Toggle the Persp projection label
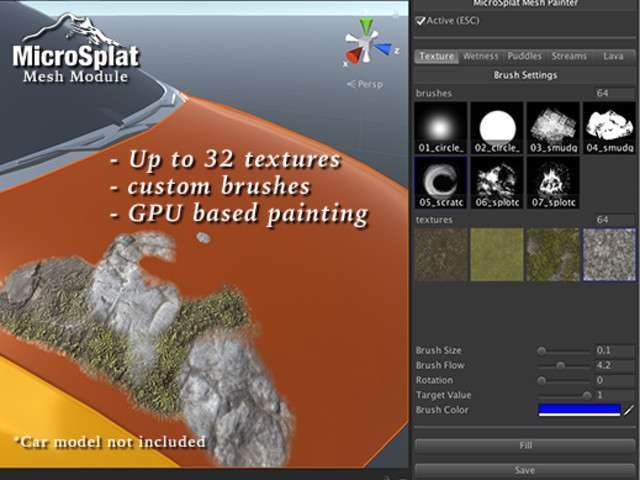Viewport: 640px width, 480px height. point(365,84)
